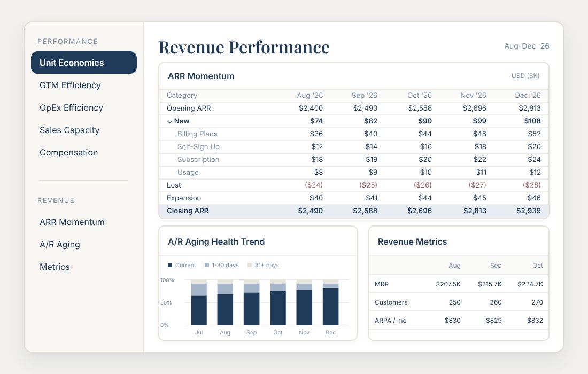The image size is (588, 374).
Task: Click the ARPA / mo row label
Action: pyautogui.click(x=390, y=321)
